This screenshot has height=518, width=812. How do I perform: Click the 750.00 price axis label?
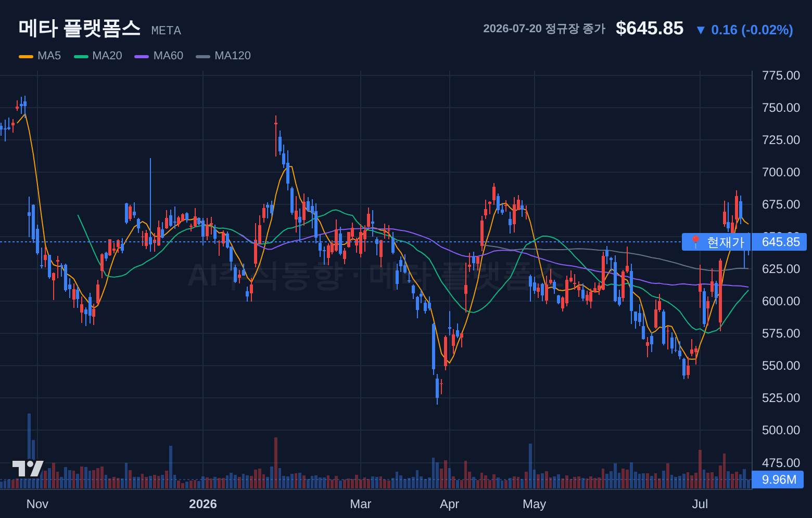781,108
